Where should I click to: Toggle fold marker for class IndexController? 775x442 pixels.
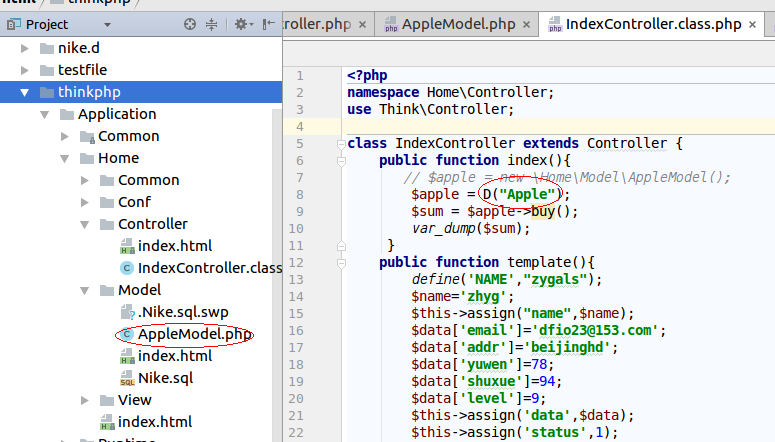[341, 144]
